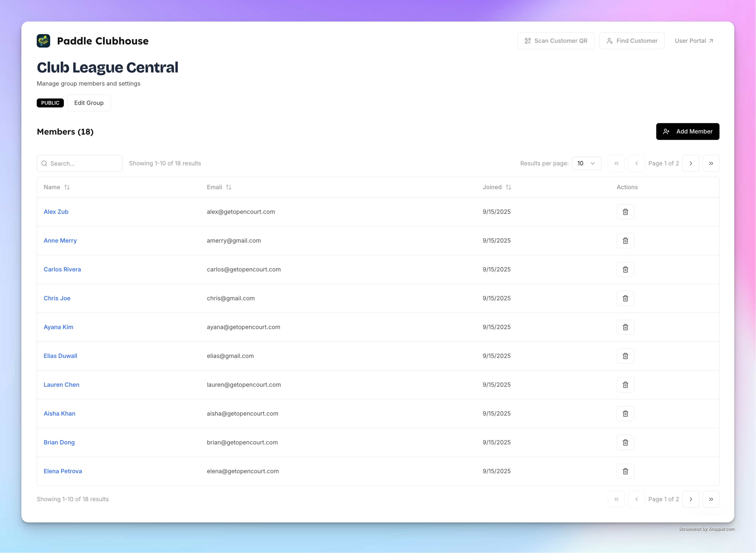Click first-page arrow in bottom pagination

coord(617,499)
